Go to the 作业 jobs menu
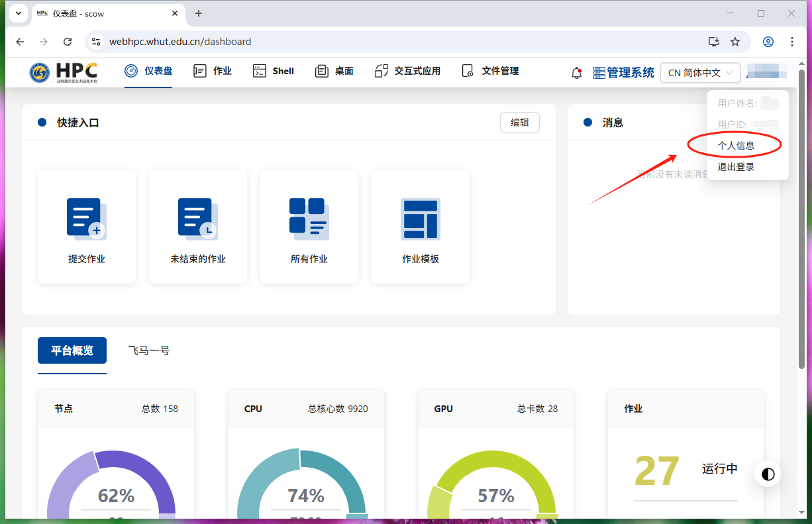Image resolution: width=812 pixels, height=524 pixels. [213, 71]
